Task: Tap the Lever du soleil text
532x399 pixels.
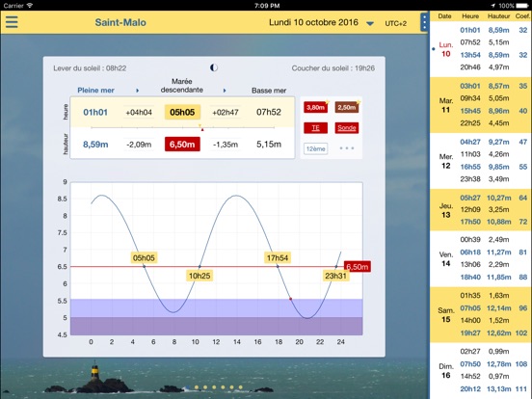Action: 90,68
